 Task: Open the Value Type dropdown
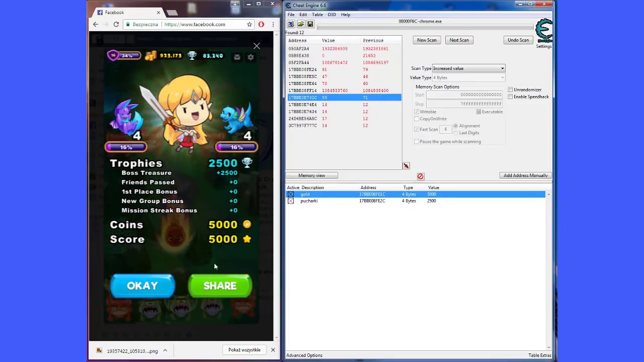pos(468,77)
